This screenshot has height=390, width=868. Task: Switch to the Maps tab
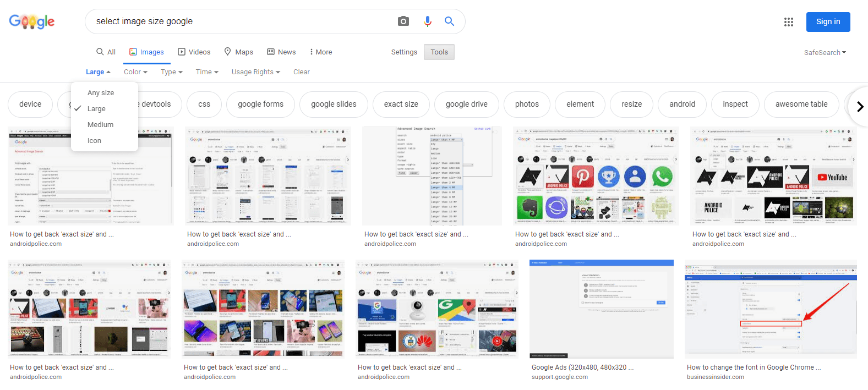[238, 52]
